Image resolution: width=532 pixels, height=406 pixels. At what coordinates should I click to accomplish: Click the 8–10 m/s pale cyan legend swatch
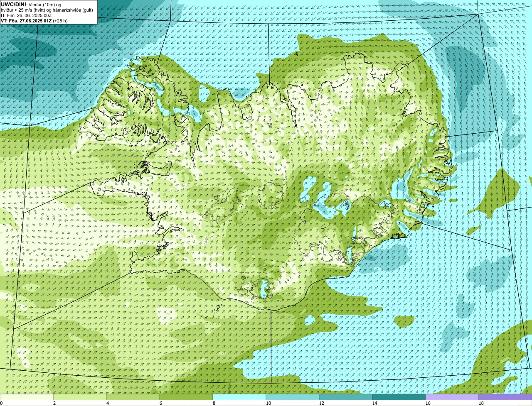(239, 397)
